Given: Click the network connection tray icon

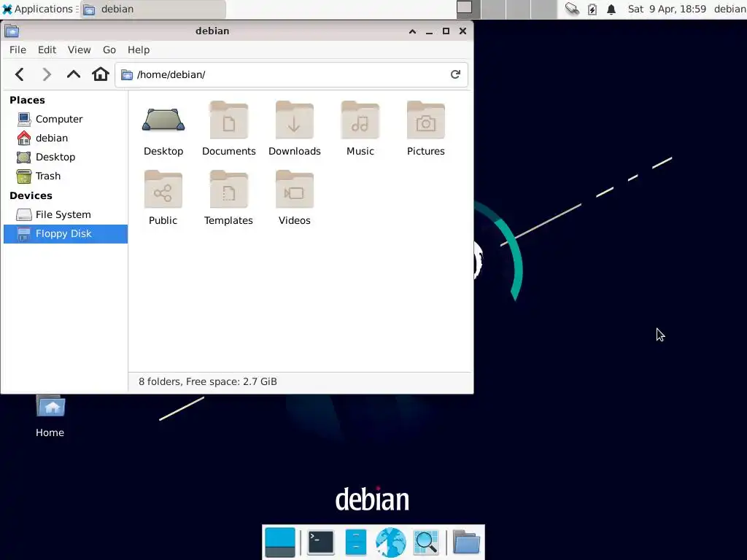Looking at the screenshot, I should pyautogui.click(x=572, y=9).
